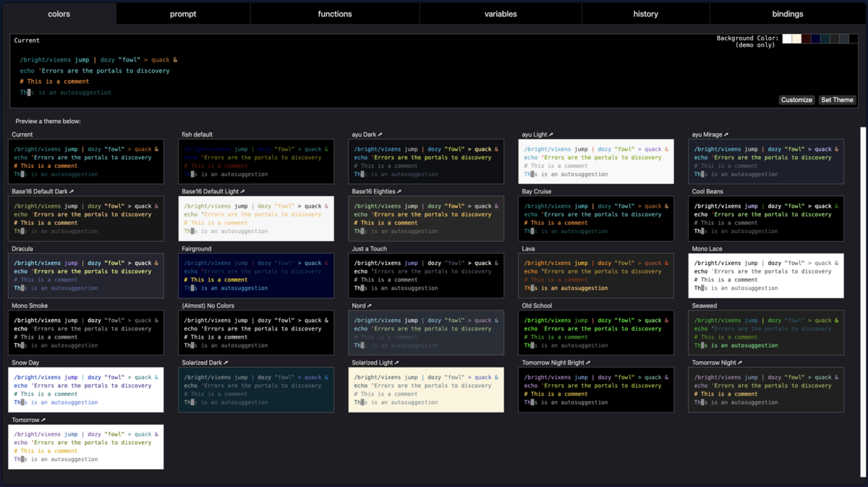The width and height of the screenshot is (868, 487).
Task: Preview the ayu Mirage theme box
Action: pyautogui.click(x=766, y=161)
